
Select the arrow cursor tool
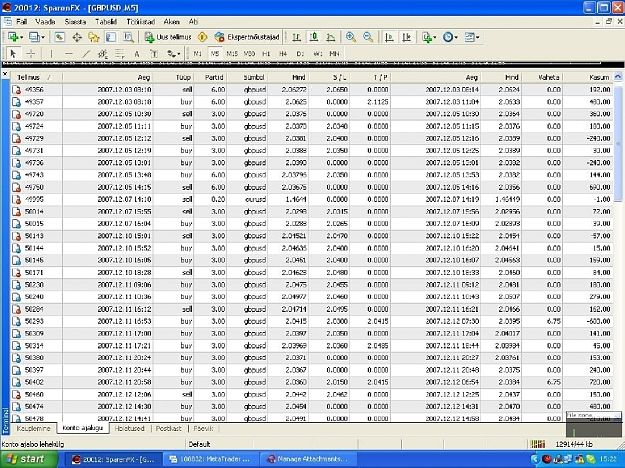[13, 53]
